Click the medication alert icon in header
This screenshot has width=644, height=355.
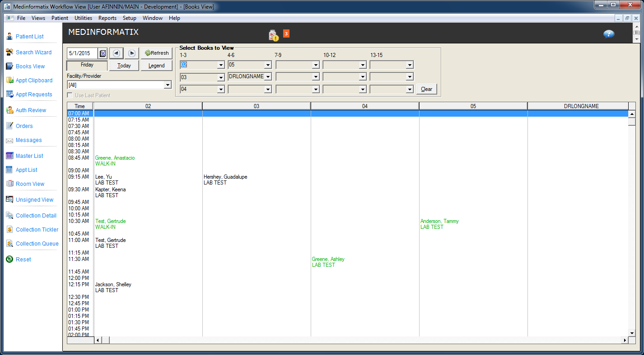click(x=273, y=35)
